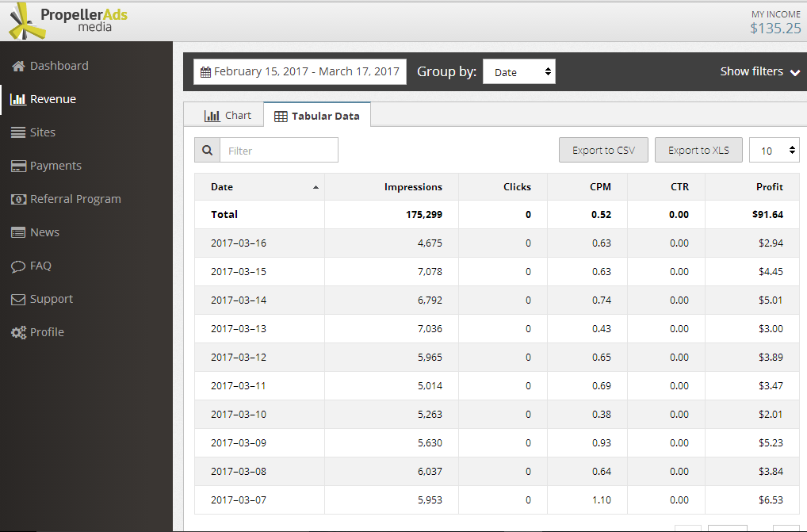Click the Sites list icon
Image resolution: width=807 pixels, height=532 pixels.
coord(18,132)
